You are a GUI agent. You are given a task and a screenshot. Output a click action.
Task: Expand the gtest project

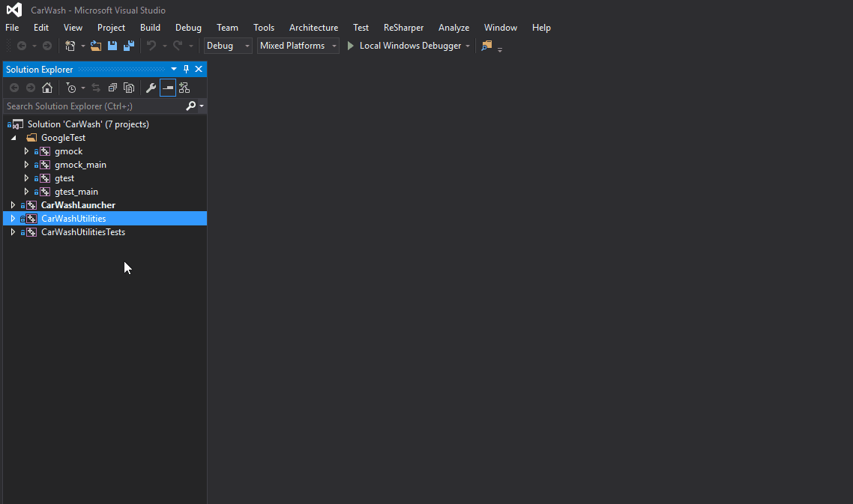26,177
